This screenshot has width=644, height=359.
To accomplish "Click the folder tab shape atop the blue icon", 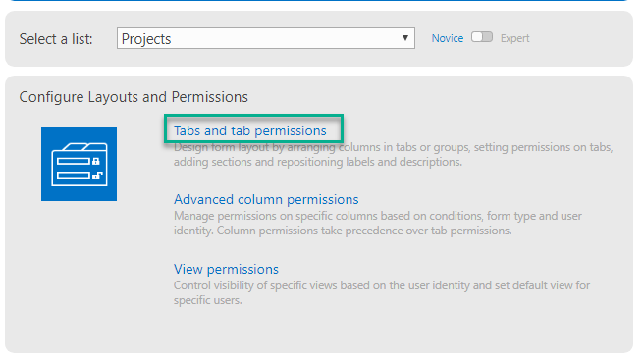I will 85,146.
